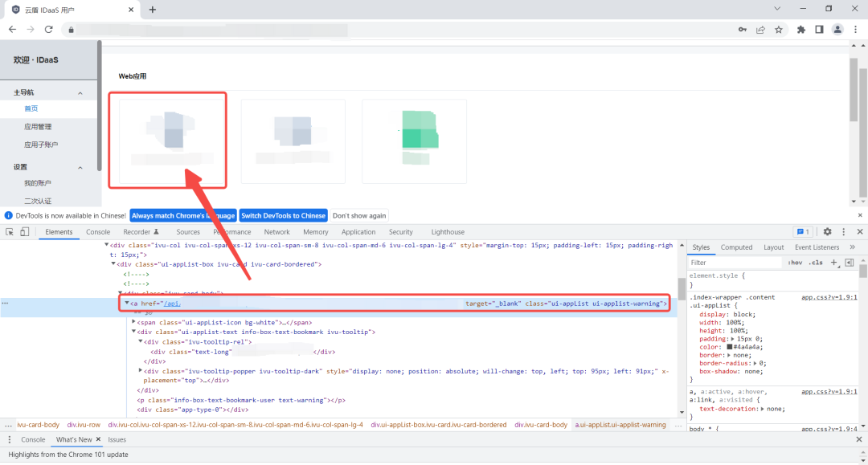Open Chrome's three-dot main menu
The image size is (868, 465).
856,30
